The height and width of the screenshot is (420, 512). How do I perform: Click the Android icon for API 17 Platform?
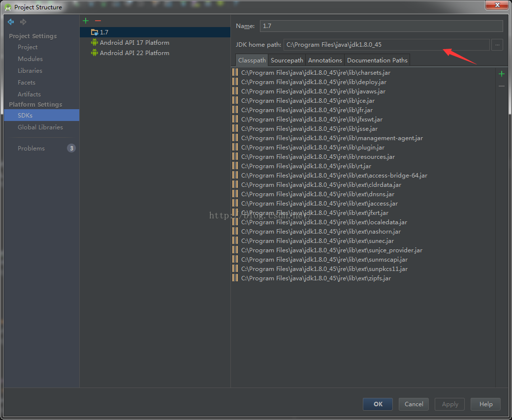pyautogui.click(x=95, y=42)
